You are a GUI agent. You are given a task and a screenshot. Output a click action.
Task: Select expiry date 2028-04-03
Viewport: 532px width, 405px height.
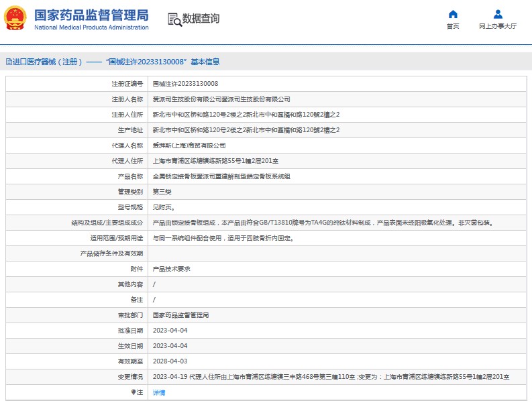coord(170,361)
